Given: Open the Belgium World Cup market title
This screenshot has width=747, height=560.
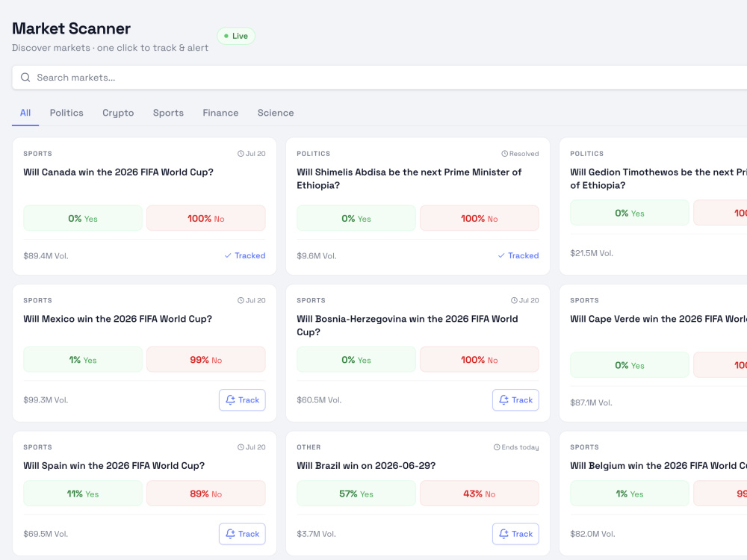Looking at the screenshot, I should pos(658,465).
